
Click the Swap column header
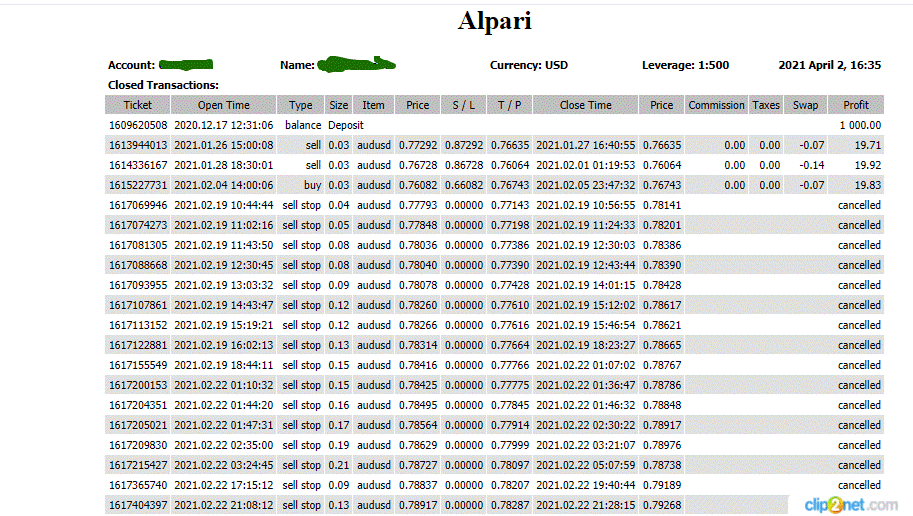tap(805, 105)
